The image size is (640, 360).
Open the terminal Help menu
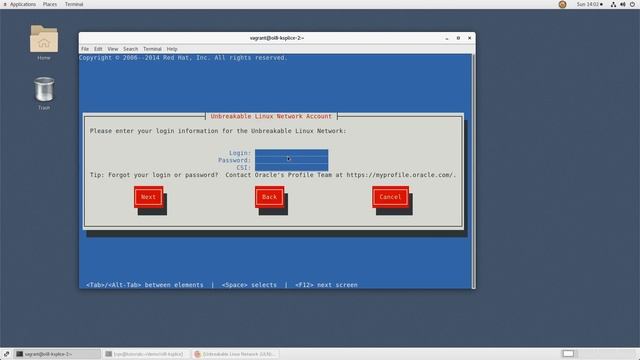pyautogui.click(x=172, y=49)
